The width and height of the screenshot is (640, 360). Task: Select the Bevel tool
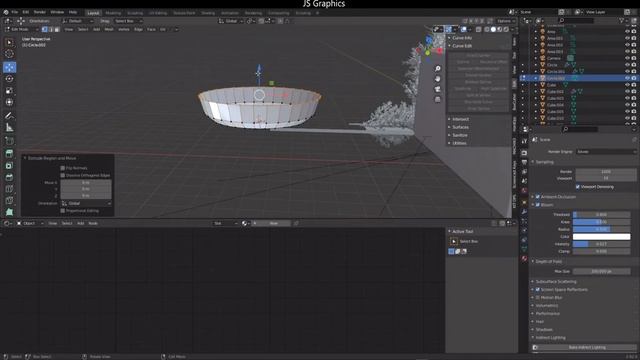9,177
